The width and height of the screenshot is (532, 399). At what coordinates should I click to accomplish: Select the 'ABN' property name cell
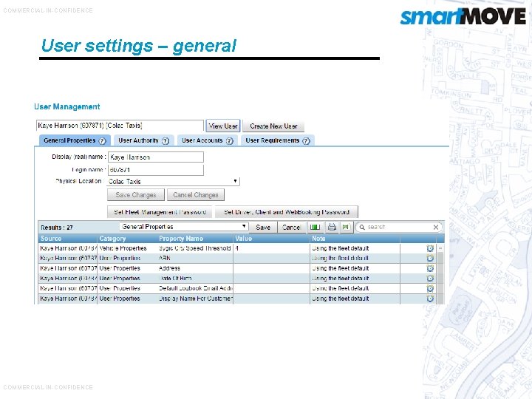[x=195, y=258]
